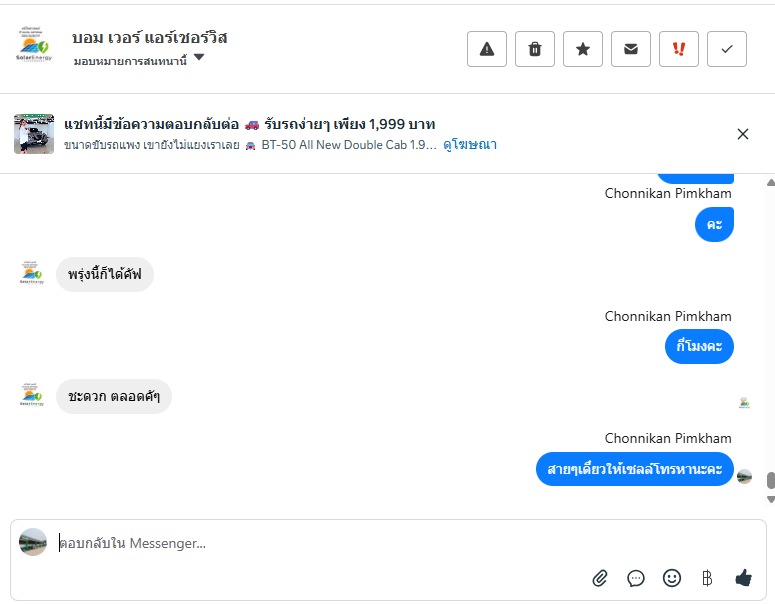Screen dimensions: 775x604
Task: Click the BT-50 ad thumbnail image
Action: click(x=34, y=134)
